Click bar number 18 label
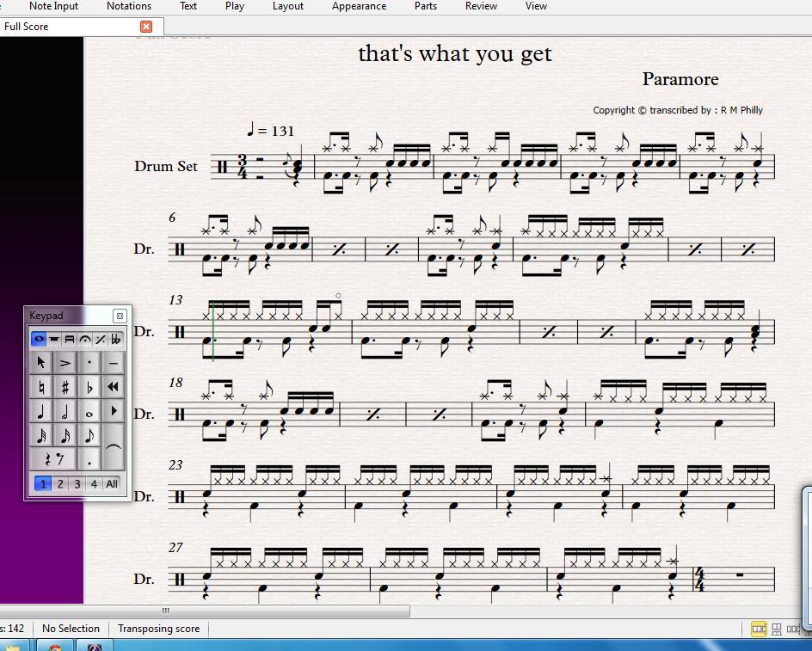 pyautogui.click(x=175, y=383)
